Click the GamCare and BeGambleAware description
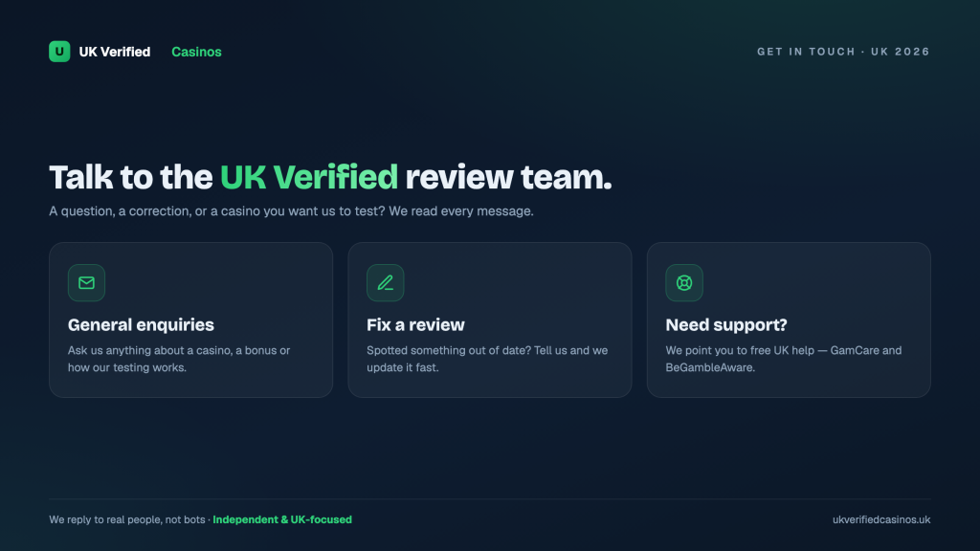Image resolution: width=980 pixels, height=551 pixels. pos(783,360)
